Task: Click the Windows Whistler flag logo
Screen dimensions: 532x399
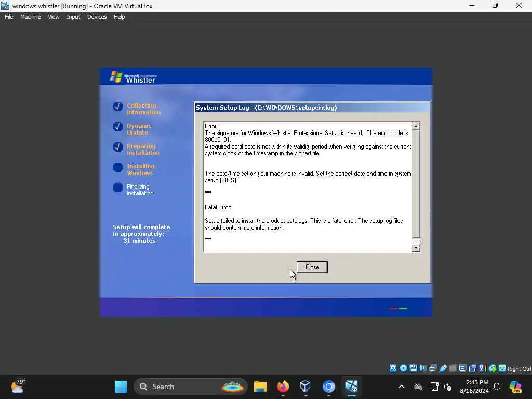Action: click(116, 77)
